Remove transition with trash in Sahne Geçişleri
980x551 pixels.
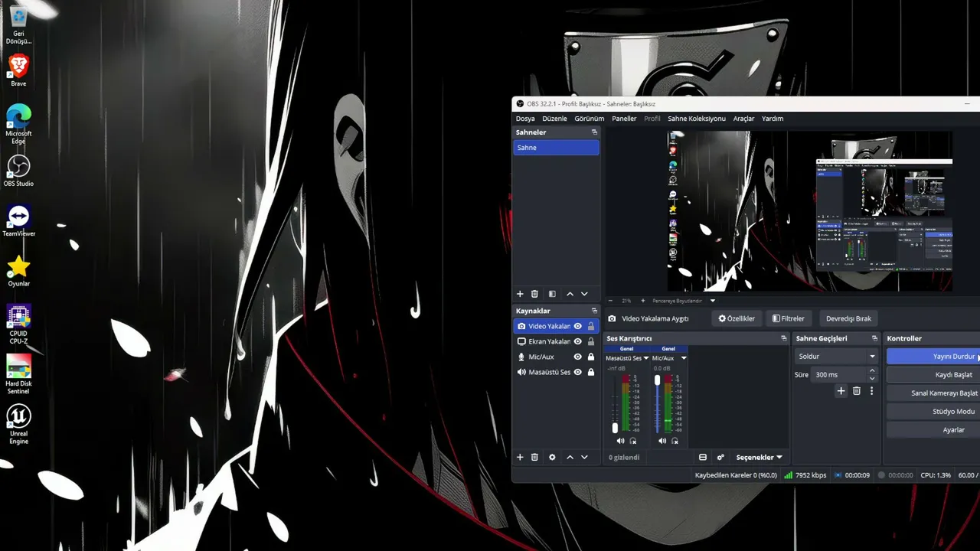click(857, 391)
